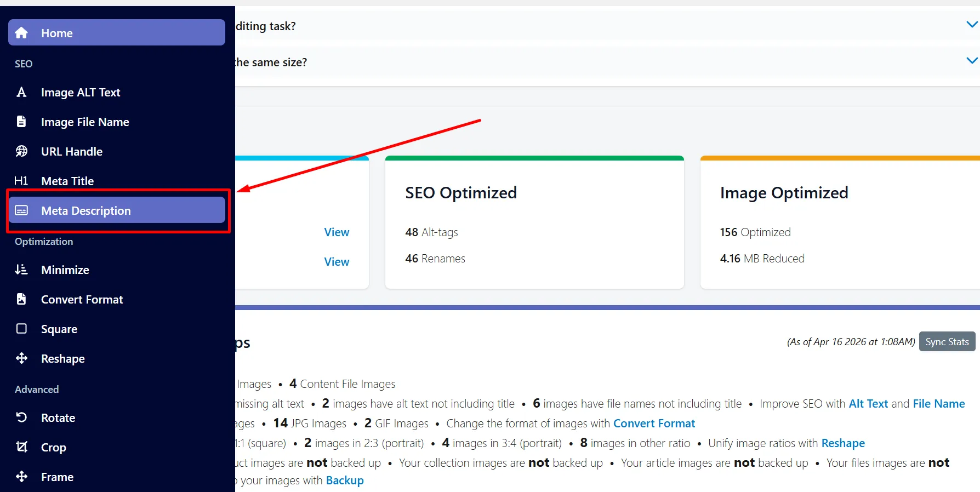Click the Home house icon in sidebar

tap(21, 33)
